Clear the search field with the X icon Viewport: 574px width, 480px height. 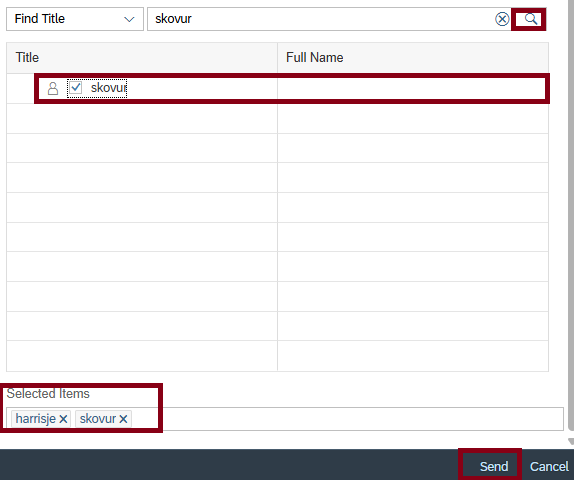[x=502, y=19]
